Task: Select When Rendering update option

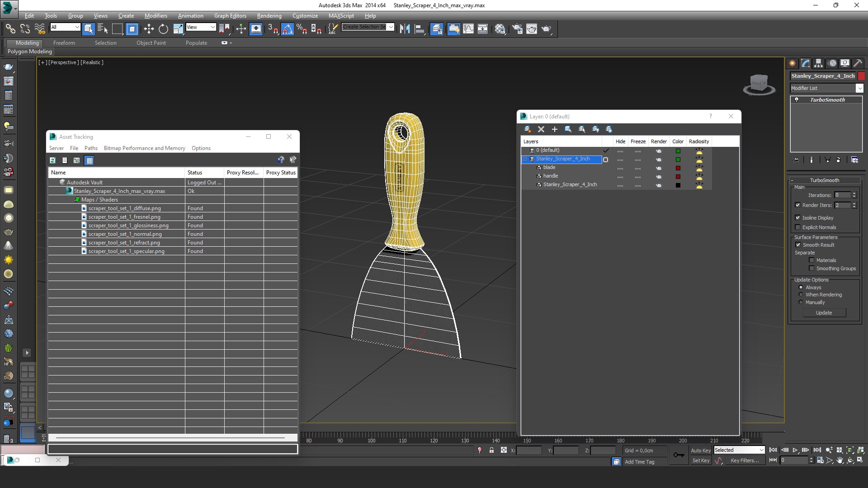Action: click(801, 295)
